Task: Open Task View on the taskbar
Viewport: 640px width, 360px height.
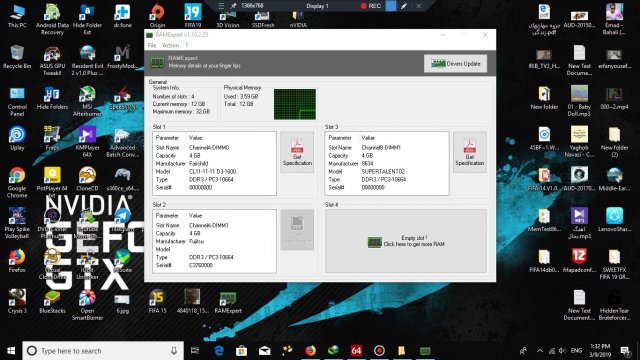Action: tap(195, 351)
